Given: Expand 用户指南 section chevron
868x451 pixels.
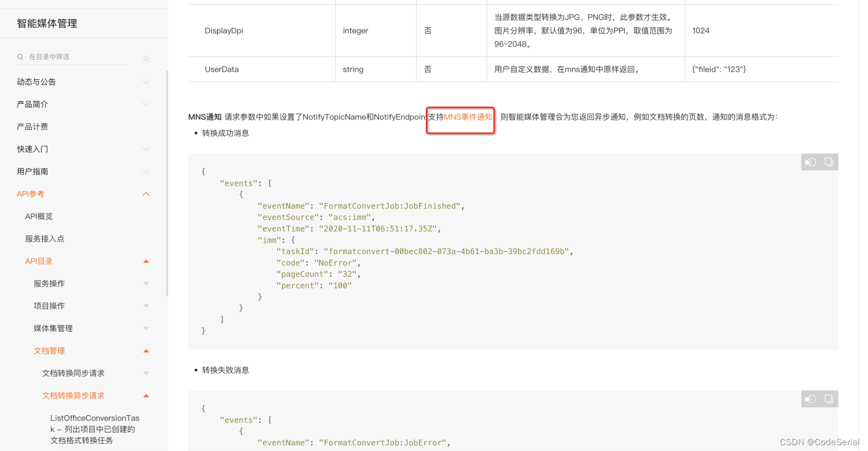Looking at the screenshot, I should tap(146, 172).
